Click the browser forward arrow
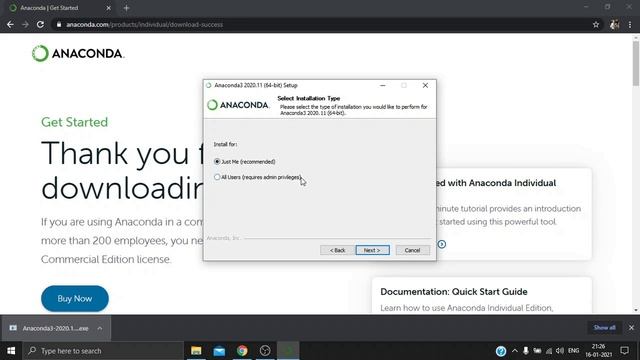This screenshot has width=640, height=360. click(x=25, y=24)
